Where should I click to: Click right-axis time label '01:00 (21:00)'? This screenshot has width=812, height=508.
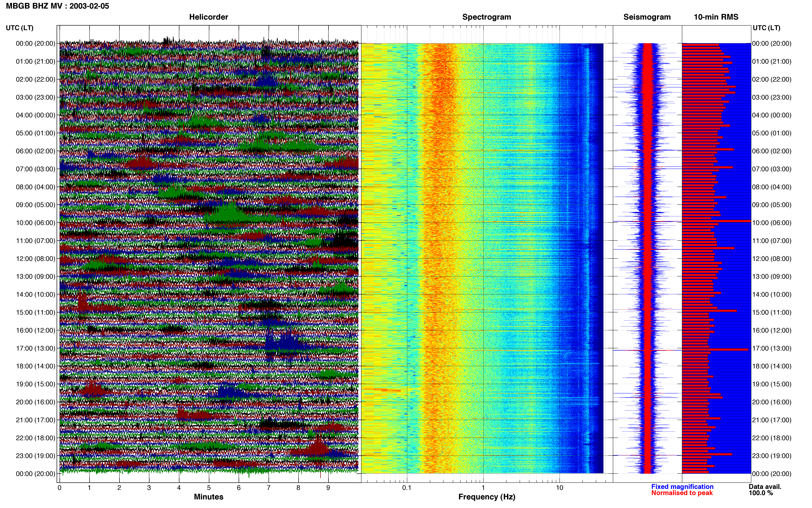pos(772,61)
